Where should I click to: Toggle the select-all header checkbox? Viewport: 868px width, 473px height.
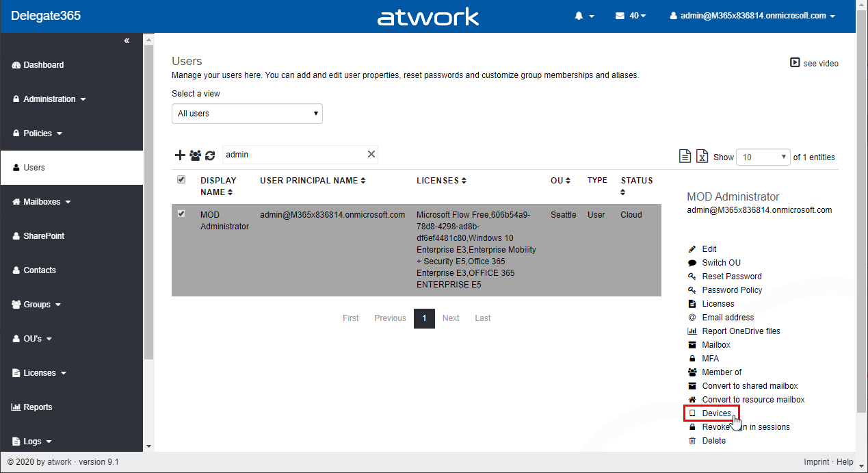181,179
